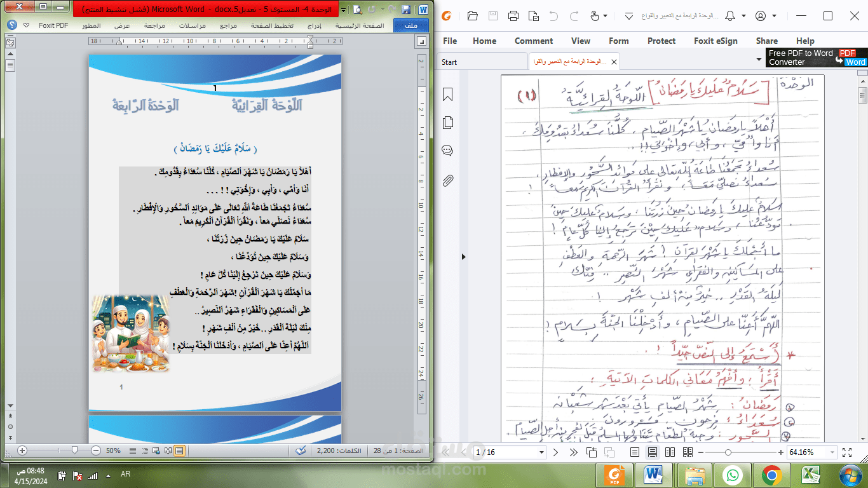Click AR language indicator in system tray

click(125, 474)
